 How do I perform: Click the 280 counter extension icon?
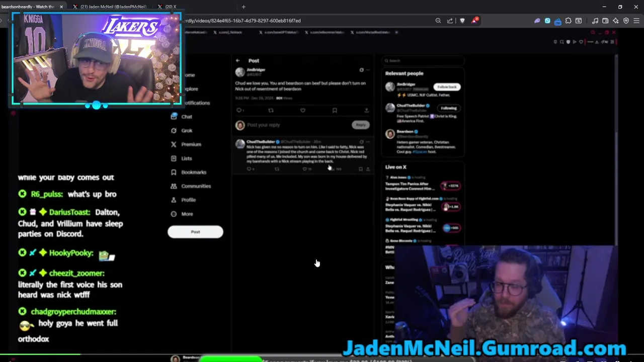coord(557,21)
